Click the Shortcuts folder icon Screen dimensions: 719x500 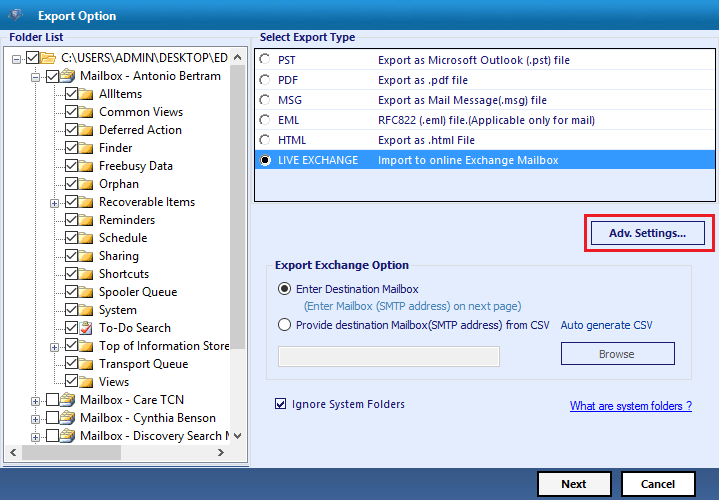(86, 274)
